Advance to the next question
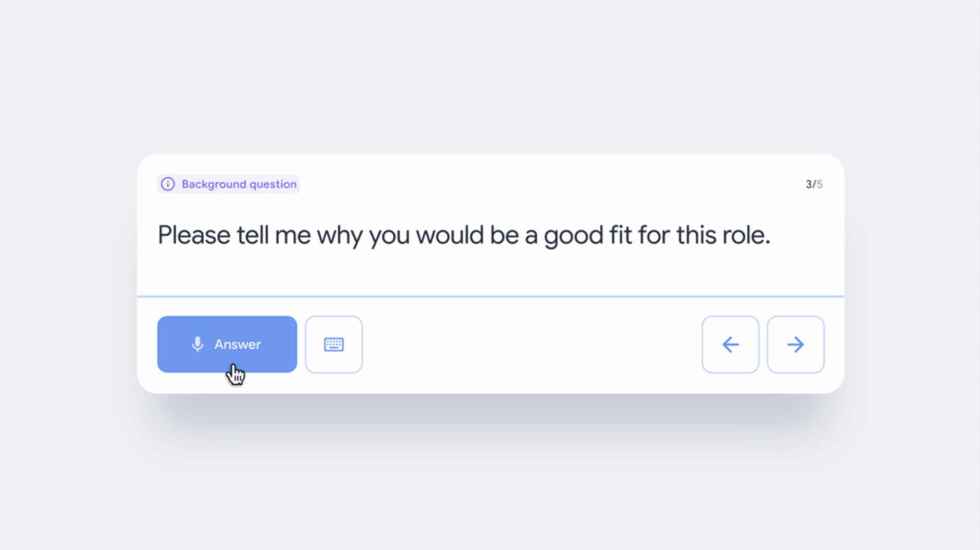980x550 pixels. point(796,344)
